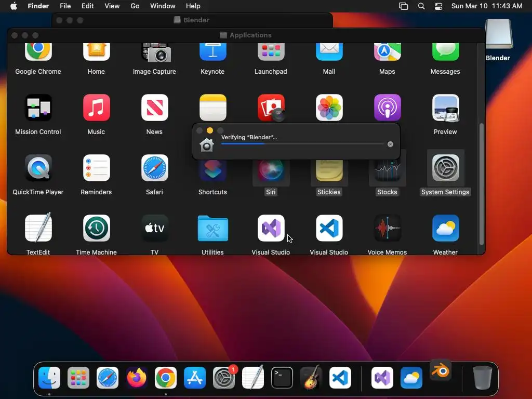Open the Utilities folder
Screen dimensions: 532x399
(212, 229)
